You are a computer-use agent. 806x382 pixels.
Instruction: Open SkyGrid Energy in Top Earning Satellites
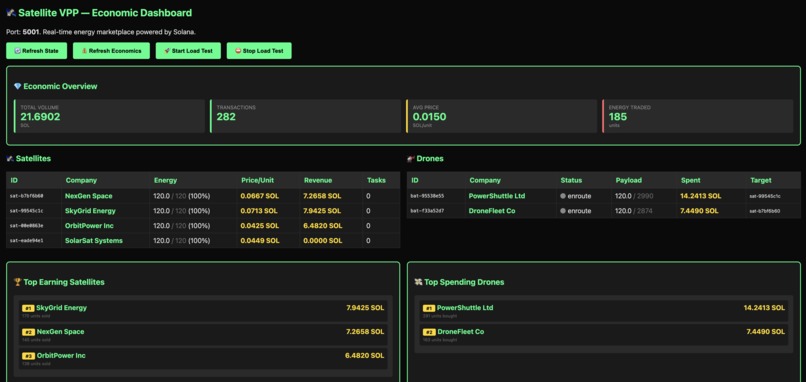pyautogui.click(x=203, y=311)
